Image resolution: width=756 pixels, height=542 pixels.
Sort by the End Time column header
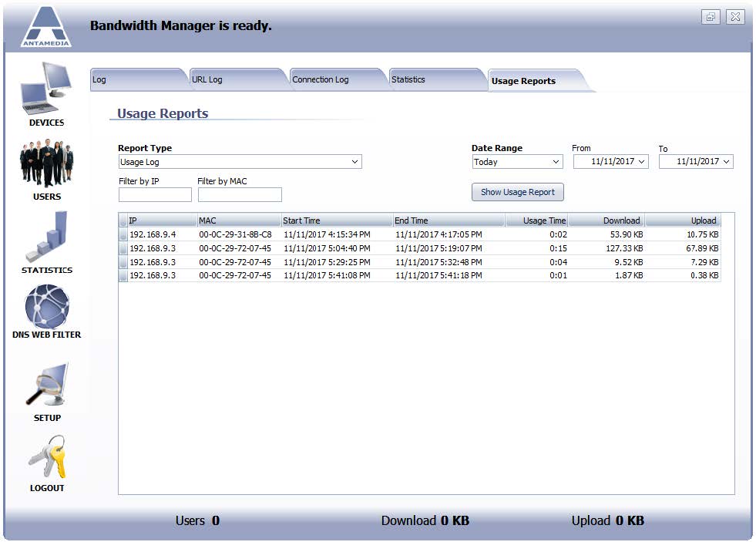tap(449, 221)
